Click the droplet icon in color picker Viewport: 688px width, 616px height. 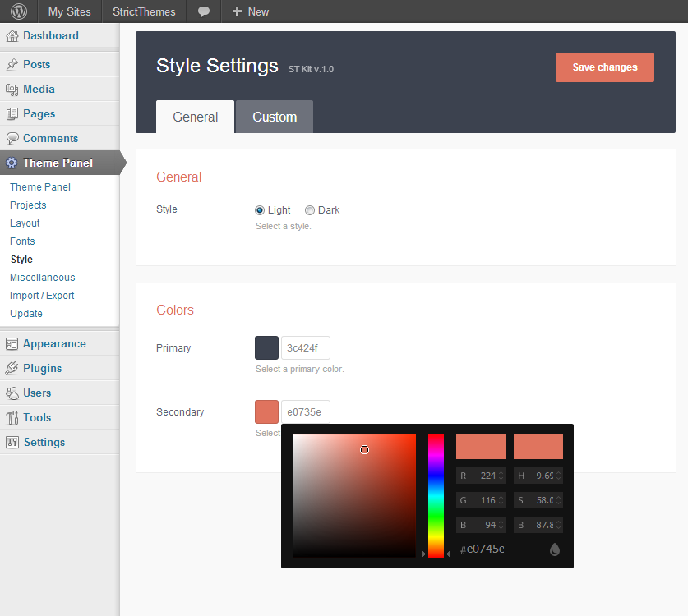pos(555,549)
